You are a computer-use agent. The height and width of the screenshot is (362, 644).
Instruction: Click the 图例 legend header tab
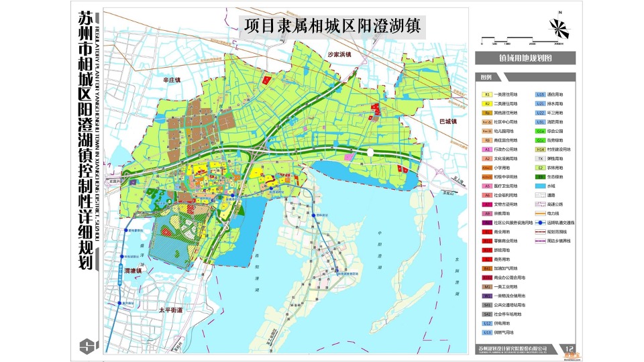pos(486,77)
